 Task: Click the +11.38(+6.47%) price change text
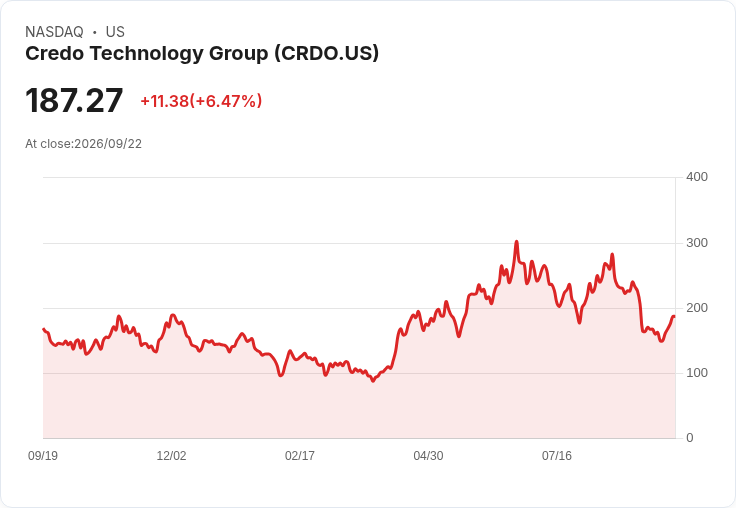(x=201, y=101)
